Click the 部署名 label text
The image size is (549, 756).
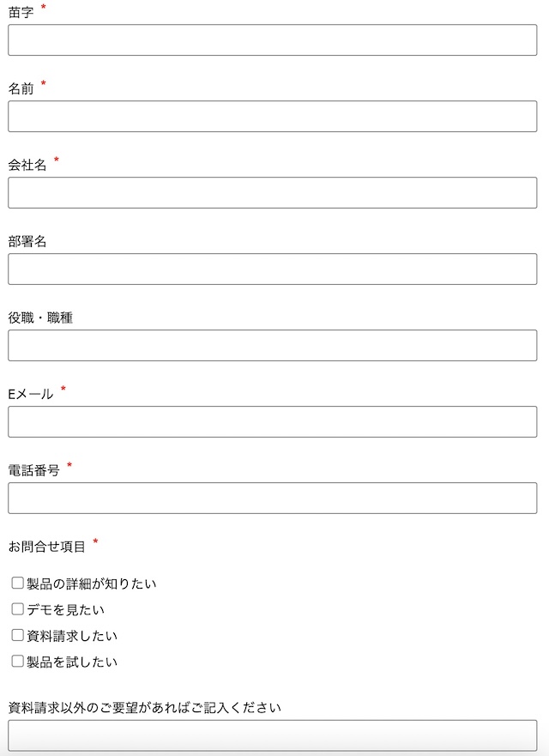point(27,241)
